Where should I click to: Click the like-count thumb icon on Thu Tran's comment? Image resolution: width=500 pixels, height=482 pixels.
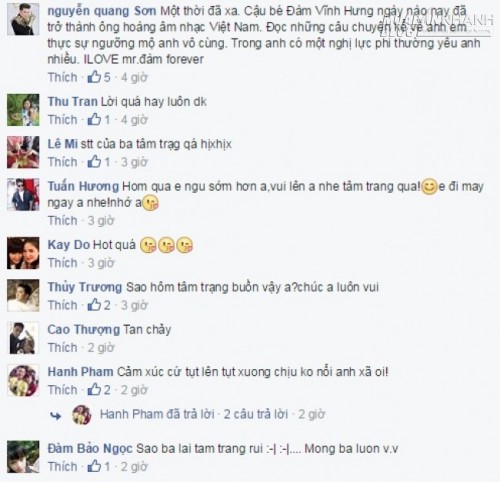(94, 119)
